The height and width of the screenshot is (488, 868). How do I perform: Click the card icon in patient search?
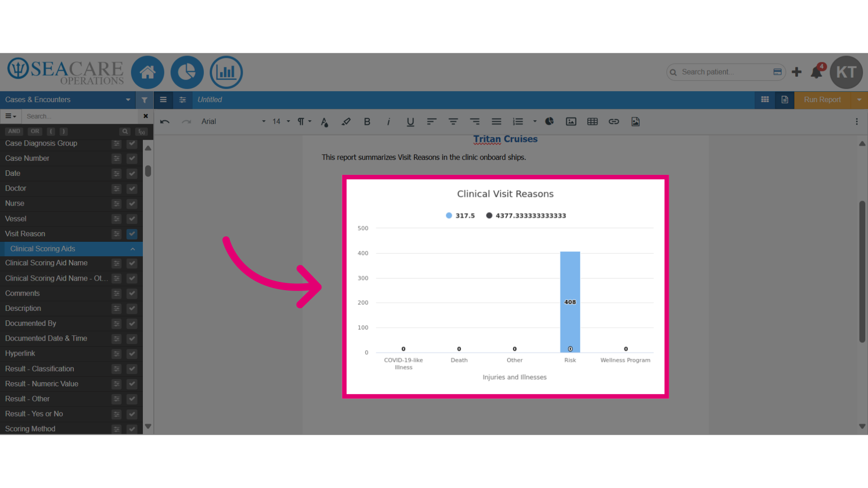778,72
